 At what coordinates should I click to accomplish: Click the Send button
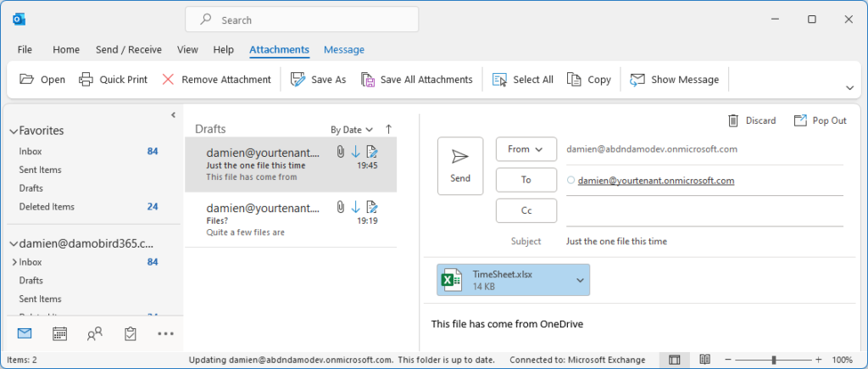point(460,165)
